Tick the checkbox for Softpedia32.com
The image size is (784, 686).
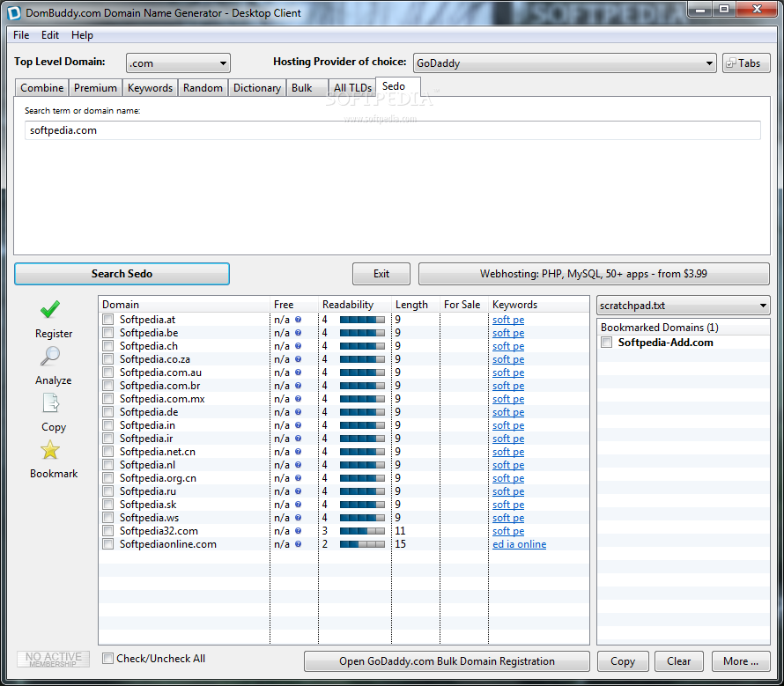click(x=108, y=531)
